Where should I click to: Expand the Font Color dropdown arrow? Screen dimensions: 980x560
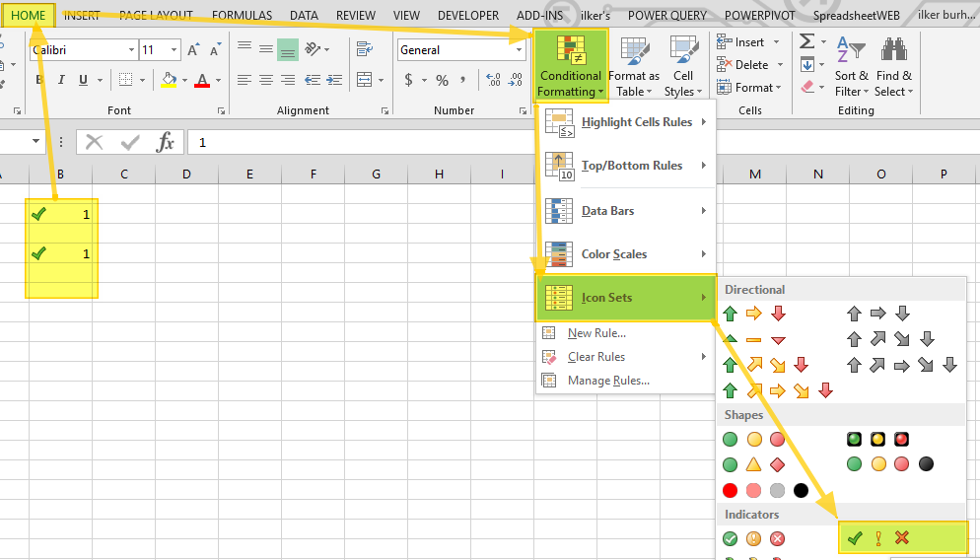click(218, 80)
